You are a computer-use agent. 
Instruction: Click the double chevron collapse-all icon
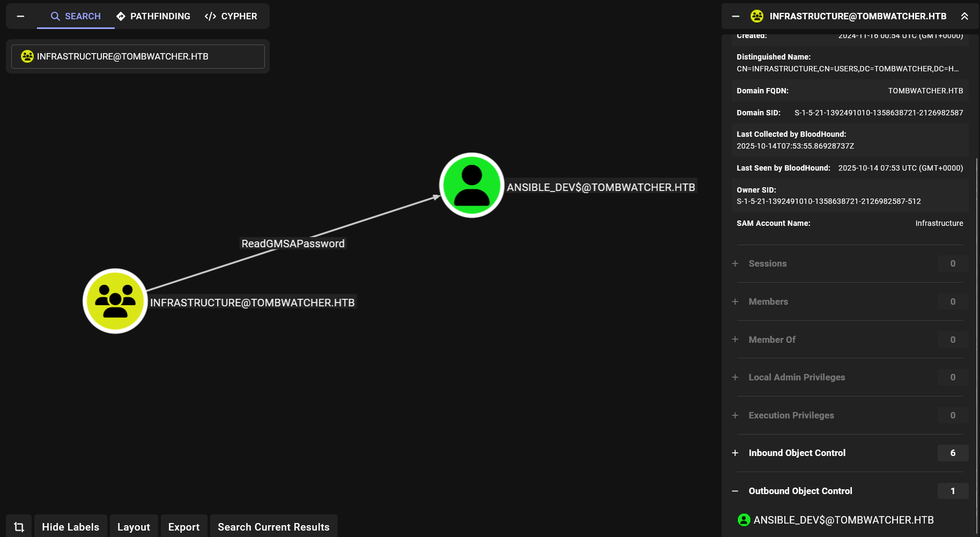pyautogui.click(x=964, y=16)
